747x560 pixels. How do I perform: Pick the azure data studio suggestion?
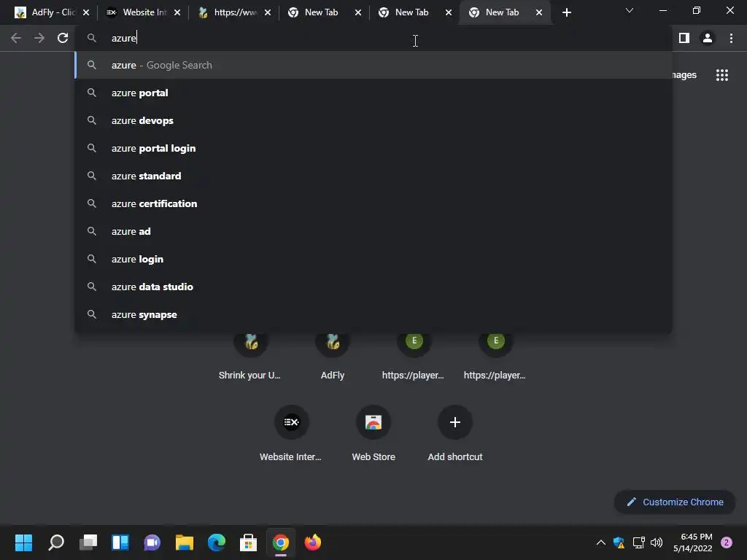point(373,287)
